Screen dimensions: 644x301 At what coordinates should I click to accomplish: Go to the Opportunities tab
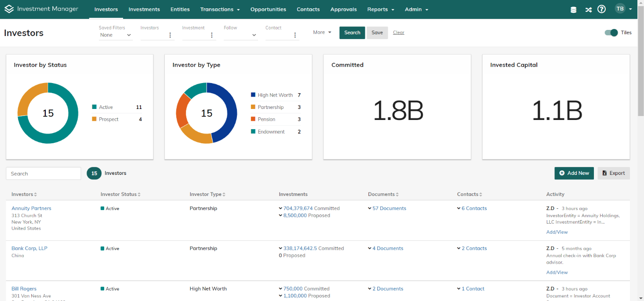click(268, 9)
